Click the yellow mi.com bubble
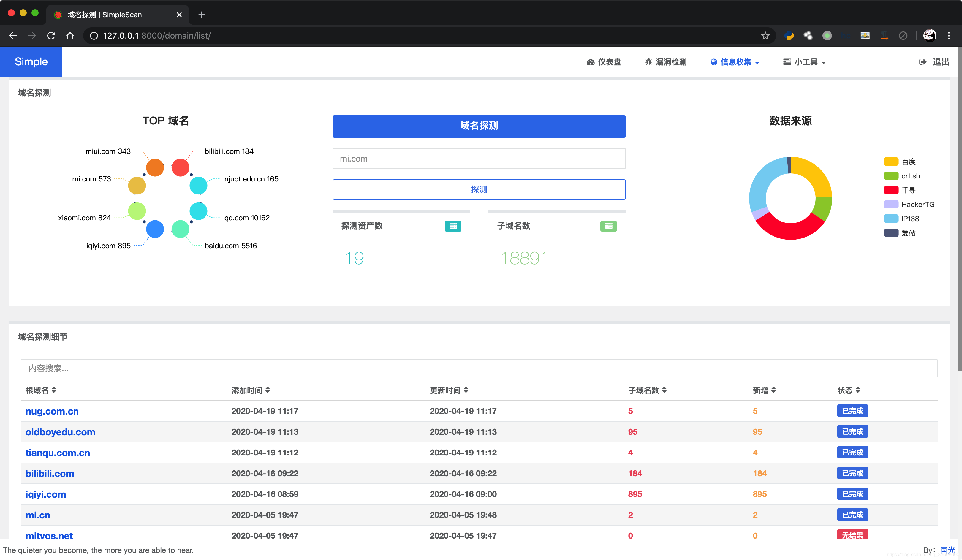 pos(137,186)
